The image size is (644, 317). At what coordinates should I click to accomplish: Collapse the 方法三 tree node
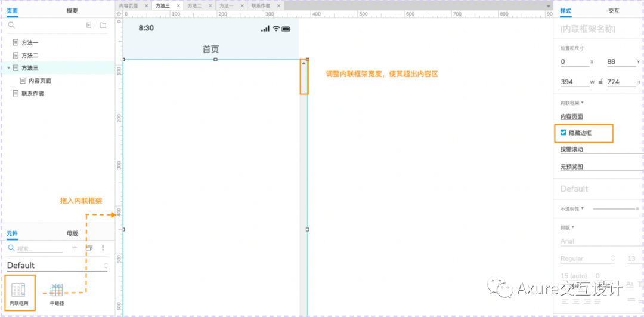tap(8, 68)
